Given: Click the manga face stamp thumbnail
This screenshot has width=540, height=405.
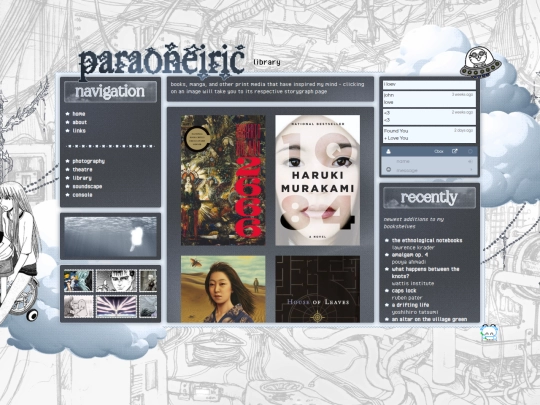Looking at the screenshot, I should click(116, 281).
